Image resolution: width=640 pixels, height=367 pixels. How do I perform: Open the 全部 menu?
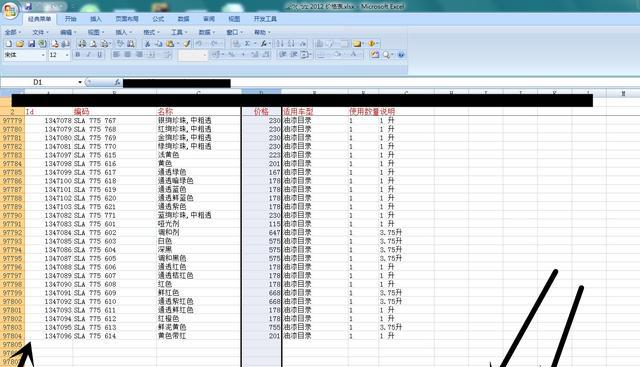pos(12,32)
